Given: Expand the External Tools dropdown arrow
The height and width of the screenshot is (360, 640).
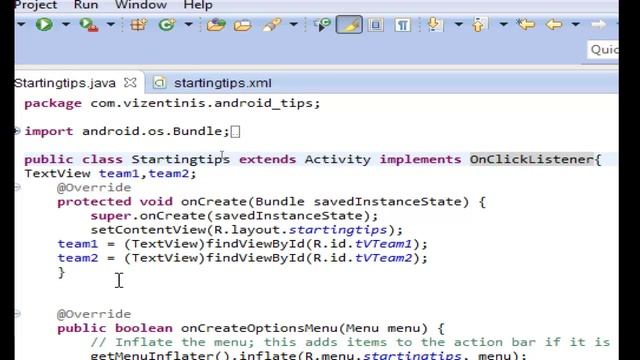Looking at the screenshot, I should tap(111, 24).
